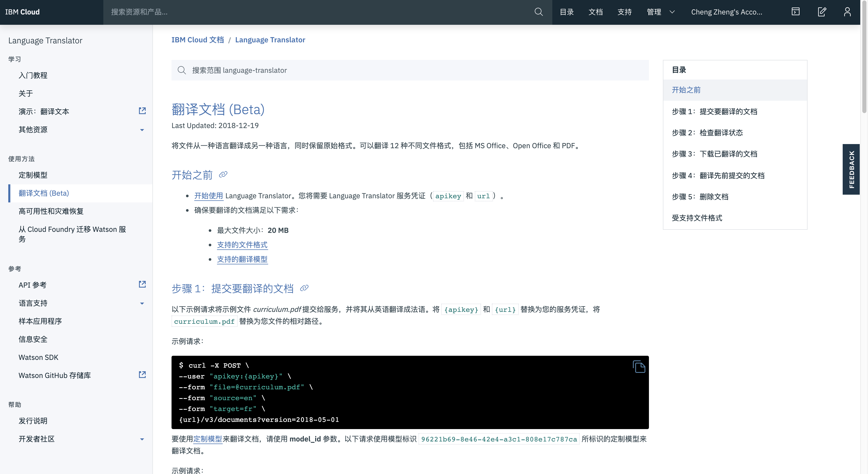Open external link icon for API 参考
This screenshot has width=868, height=474.
pyautogui.click(x=142, y=285)
